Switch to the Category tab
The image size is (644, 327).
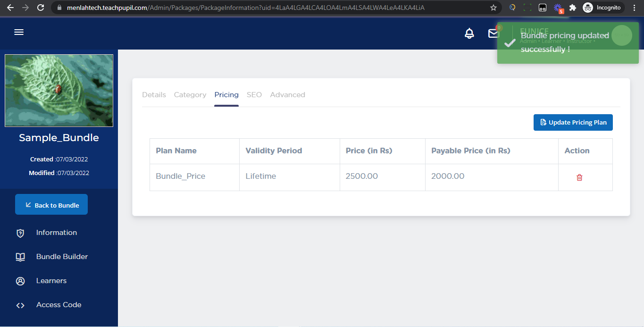pos(190,95)
